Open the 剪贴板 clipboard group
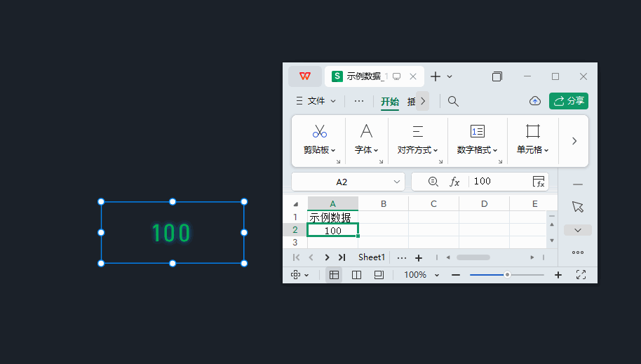This screenshot has height=364, width=641. tap(319, 150)
